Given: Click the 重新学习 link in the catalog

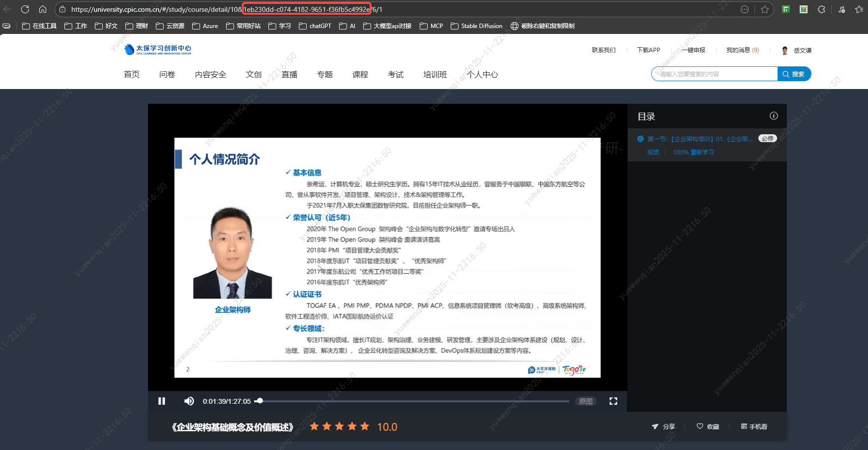Looking at the screenshot, I should (702, 152).
